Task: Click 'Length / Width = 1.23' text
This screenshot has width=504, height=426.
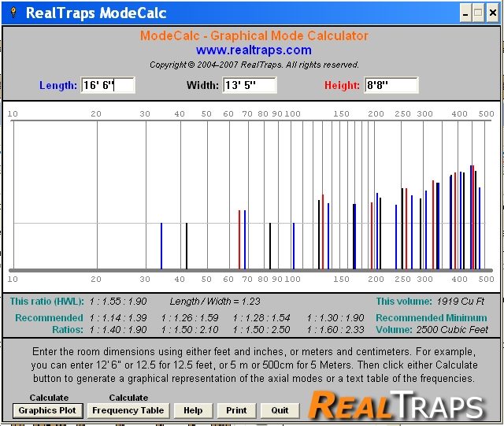Action: click(215, 302)
